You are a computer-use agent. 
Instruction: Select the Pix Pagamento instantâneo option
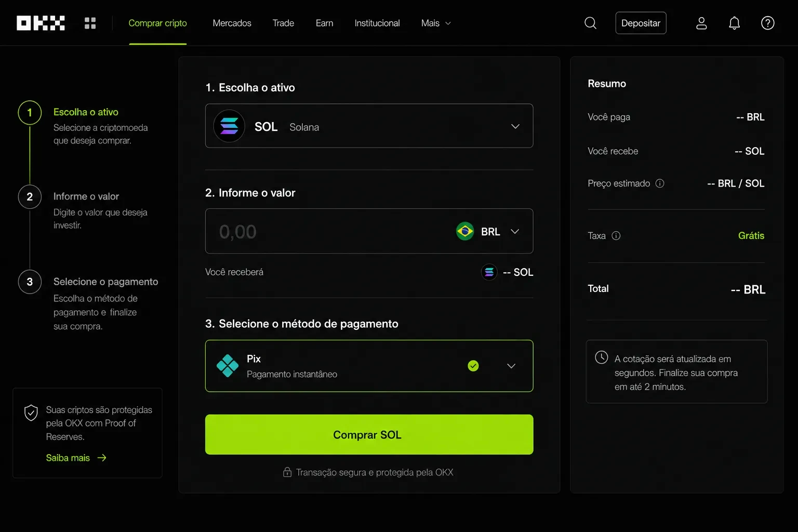pos(369,366)
